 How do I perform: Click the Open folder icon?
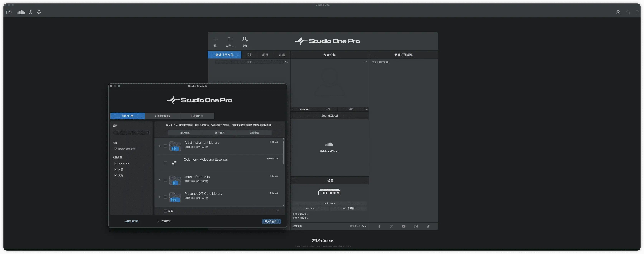pyautogui.click(x=230, y=39)
